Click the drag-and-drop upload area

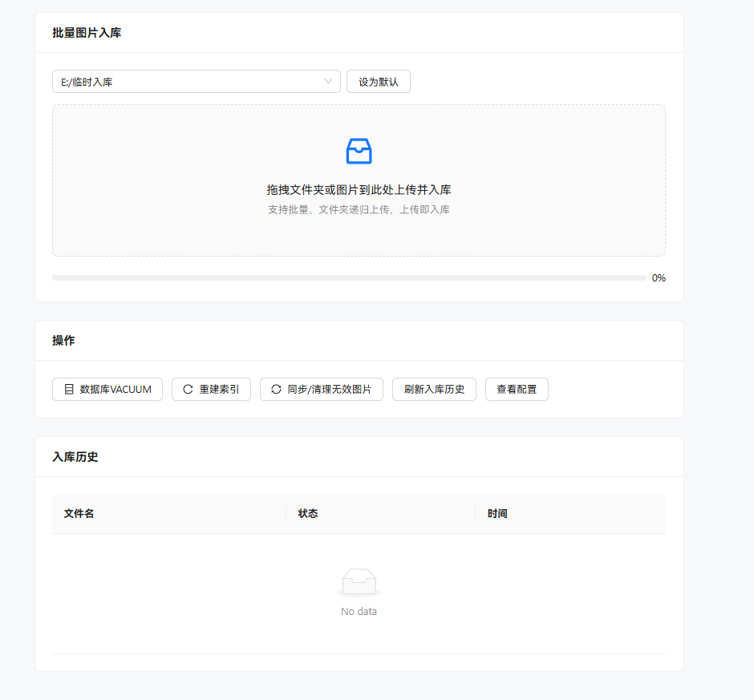pos(359,180)
